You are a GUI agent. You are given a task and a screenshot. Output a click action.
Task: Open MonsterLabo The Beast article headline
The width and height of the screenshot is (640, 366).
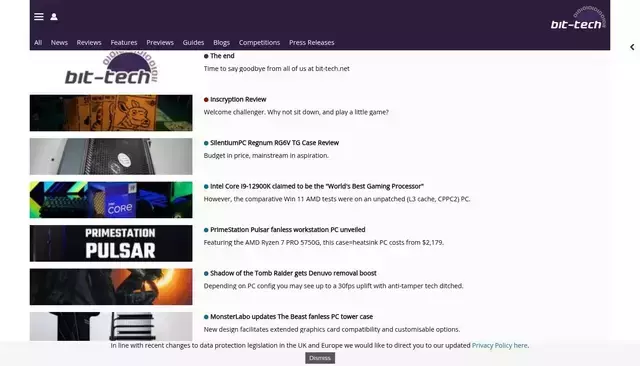(x=291, y=317)
